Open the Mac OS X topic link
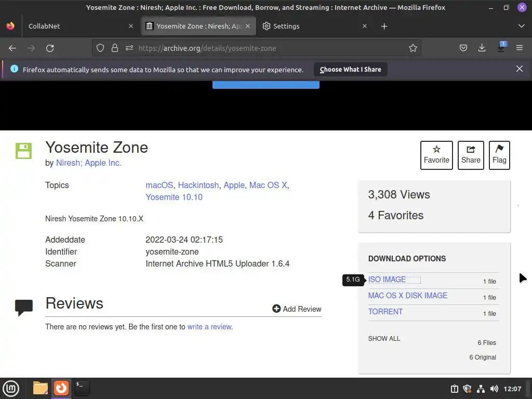This screenshot has width=532, height=399. [x=268, y=185]
